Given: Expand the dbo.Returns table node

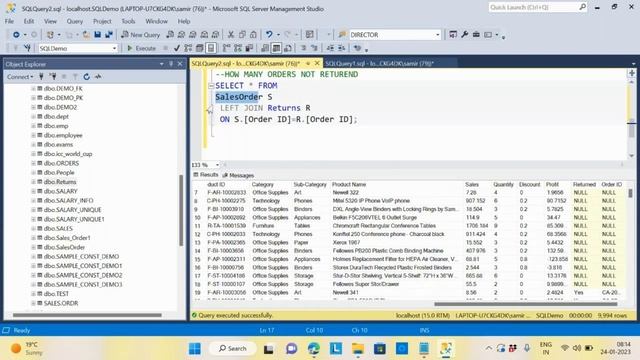Looking at the screenshot, I should click(33, 182).
